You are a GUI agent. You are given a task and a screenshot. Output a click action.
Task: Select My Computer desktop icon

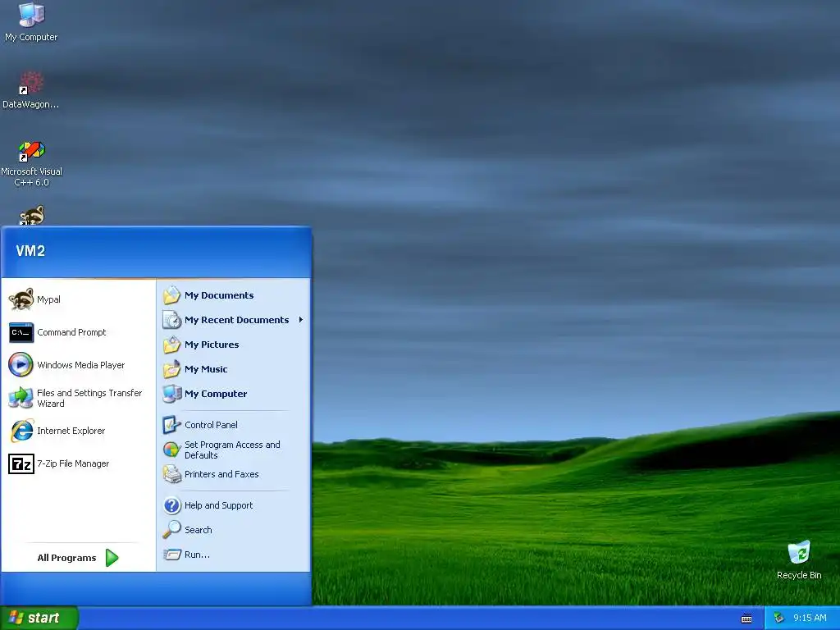coord(31,15)
